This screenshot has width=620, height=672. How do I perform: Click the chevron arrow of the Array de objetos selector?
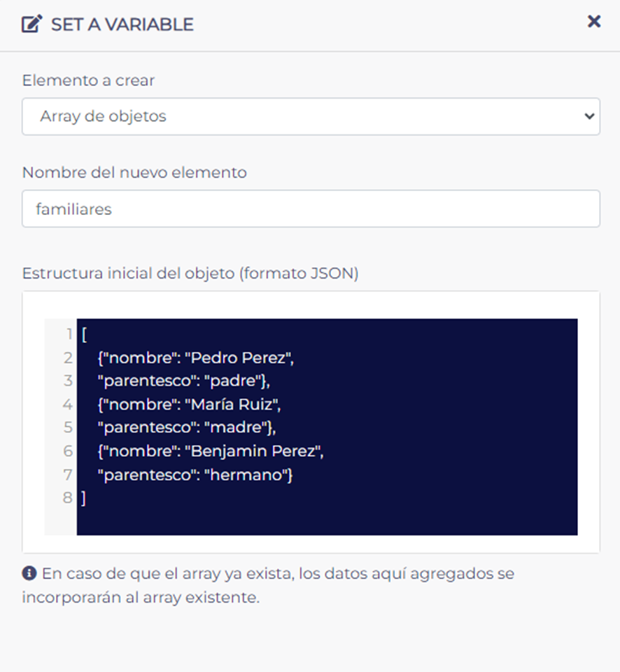(589, 116)
